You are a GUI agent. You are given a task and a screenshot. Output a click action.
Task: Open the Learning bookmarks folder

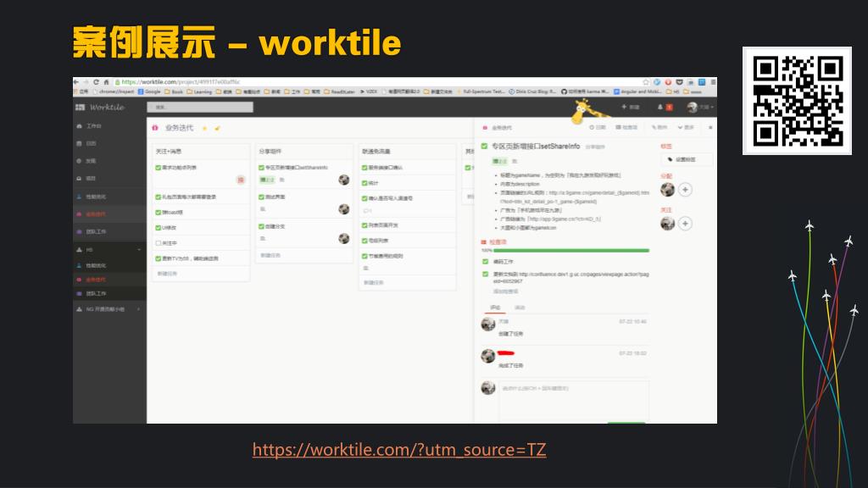click(x=199, y=91)
